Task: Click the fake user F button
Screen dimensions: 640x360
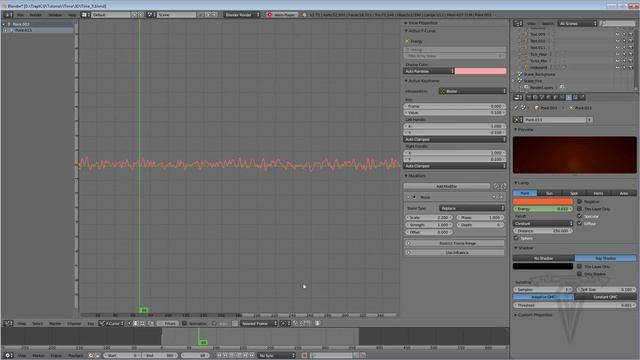Action: [x=589, y=120]
